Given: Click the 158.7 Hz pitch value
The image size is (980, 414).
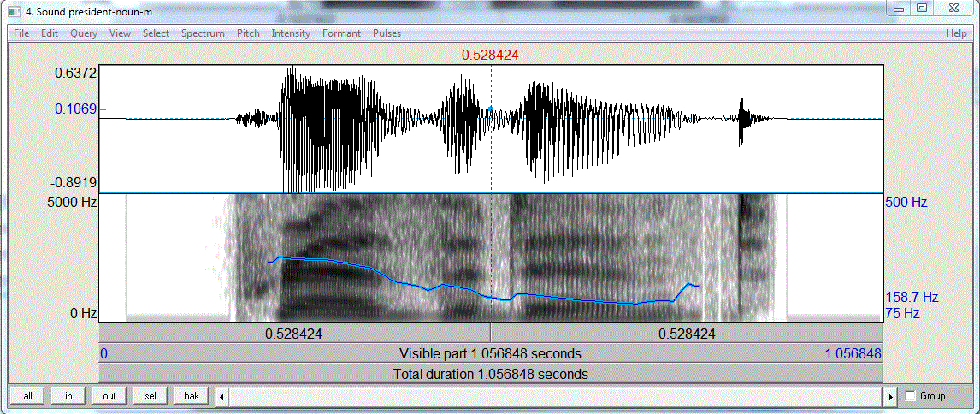Looking at the screenshot, I should click(x=912, y=297).
